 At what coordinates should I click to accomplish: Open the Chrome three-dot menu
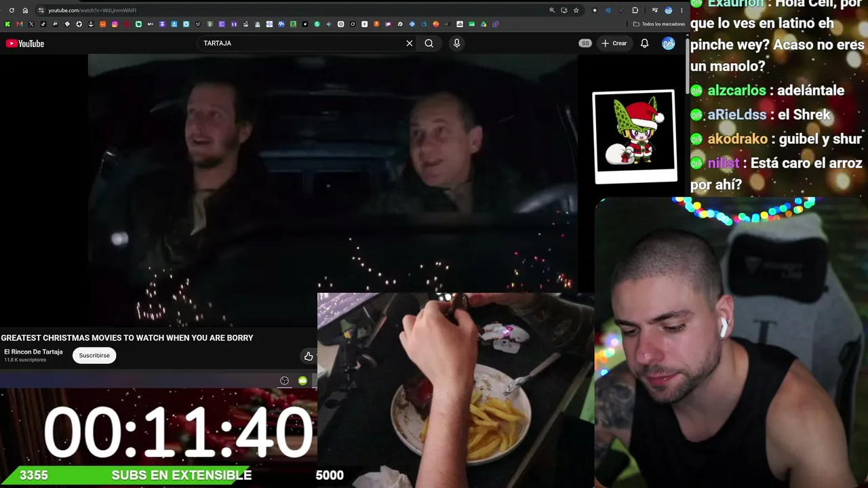point(681,10)
